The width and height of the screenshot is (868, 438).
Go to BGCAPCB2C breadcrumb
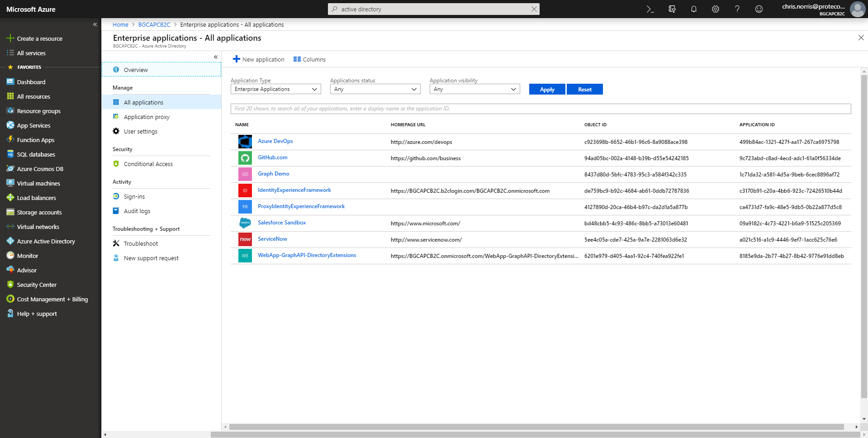(x=154, y=24)
